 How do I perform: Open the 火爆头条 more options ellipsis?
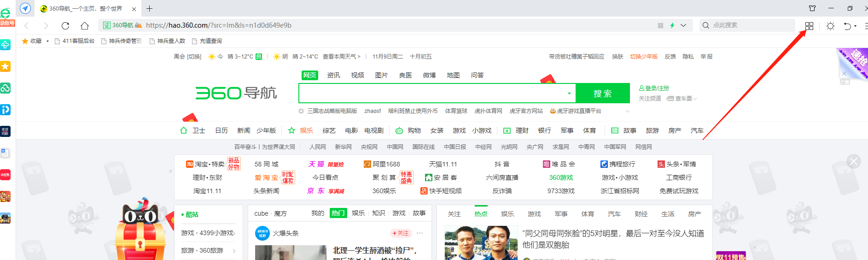419,233
